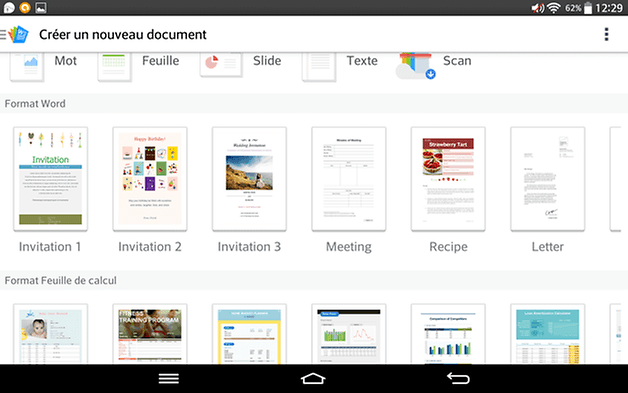This screenshot has height=393, width=628.
Task: Select the Invitation 2 birthday template thumbnail
Action: (150, 179)
